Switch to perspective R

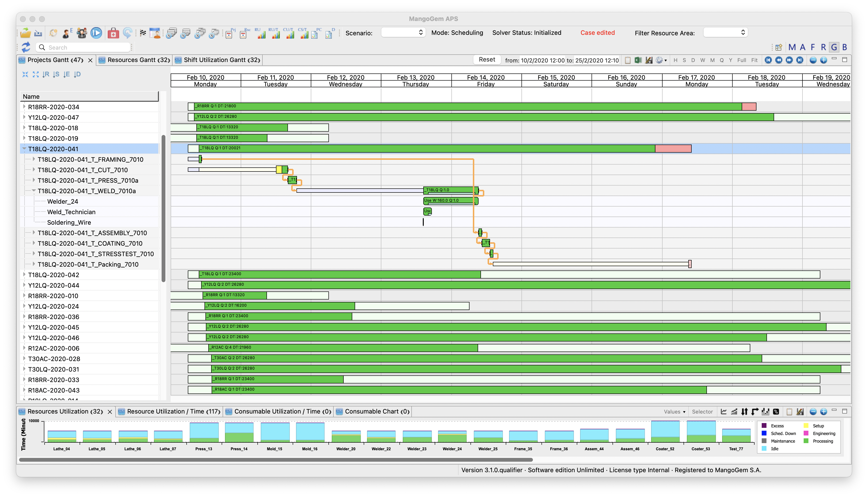click(824, 47)
